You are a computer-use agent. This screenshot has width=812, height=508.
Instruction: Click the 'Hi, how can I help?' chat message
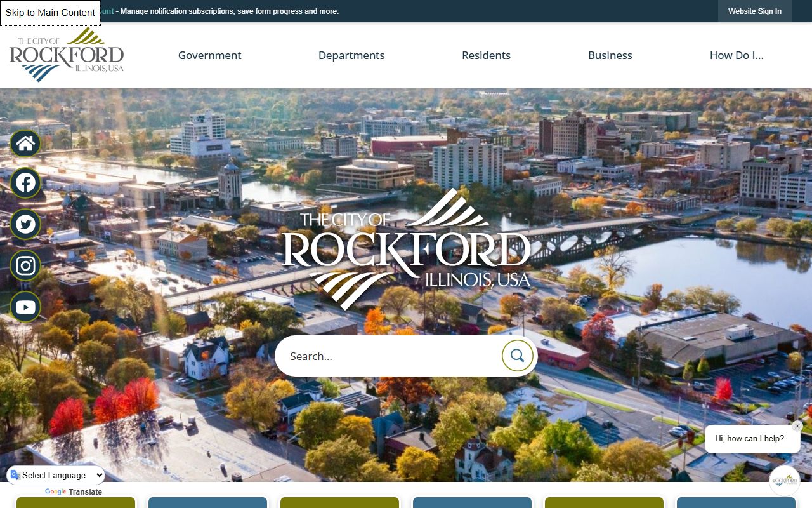(752, 439)
